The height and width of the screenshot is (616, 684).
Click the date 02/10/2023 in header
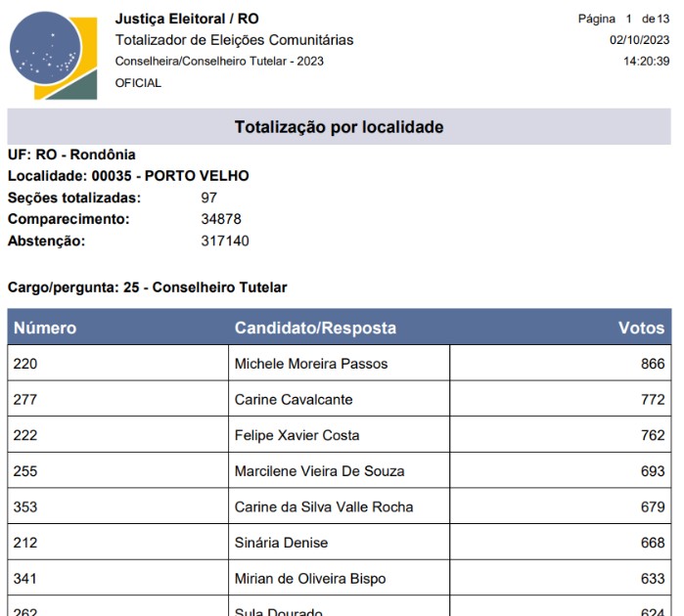coord(639,40)
